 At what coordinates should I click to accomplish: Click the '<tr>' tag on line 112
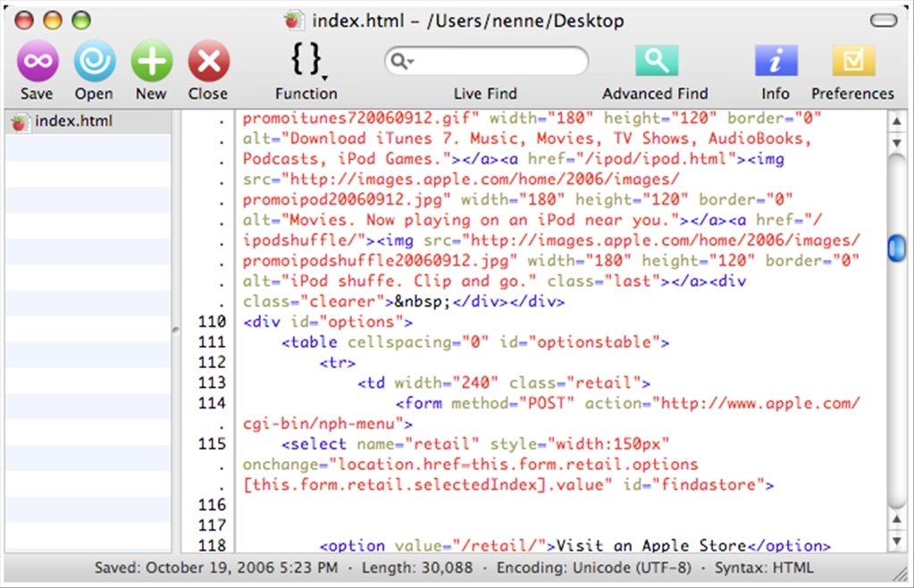coord(338,363)
